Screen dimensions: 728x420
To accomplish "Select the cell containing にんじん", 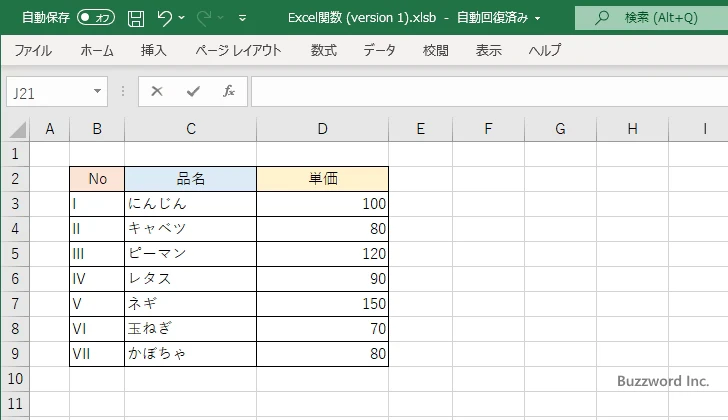I will point(191,204).
